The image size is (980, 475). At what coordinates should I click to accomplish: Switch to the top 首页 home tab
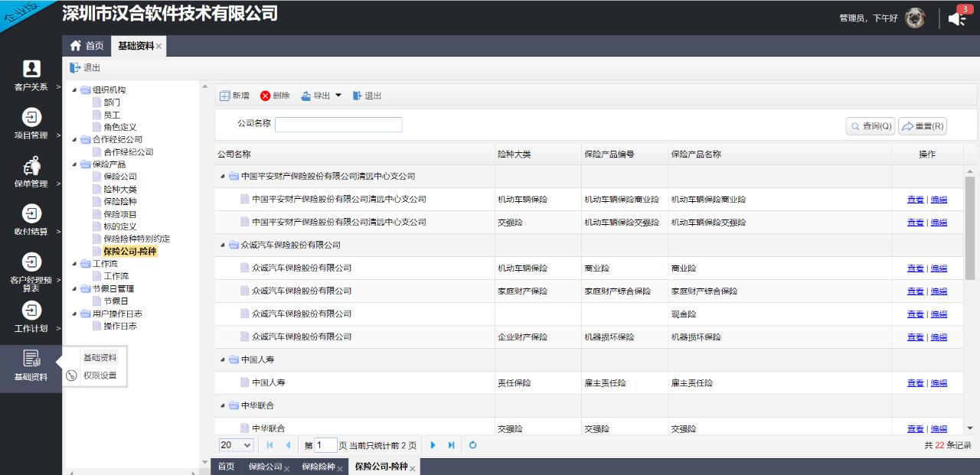(87, 46)
